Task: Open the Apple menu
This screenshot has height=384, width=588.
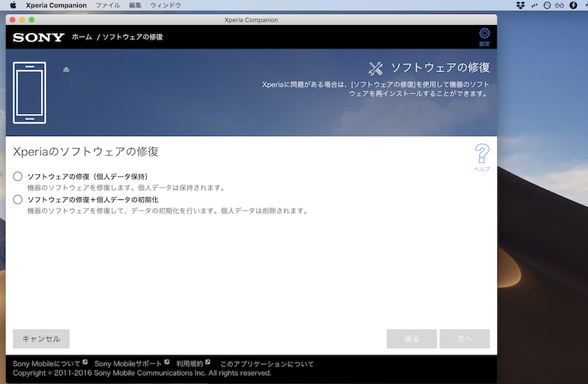Action: [12, 5]
